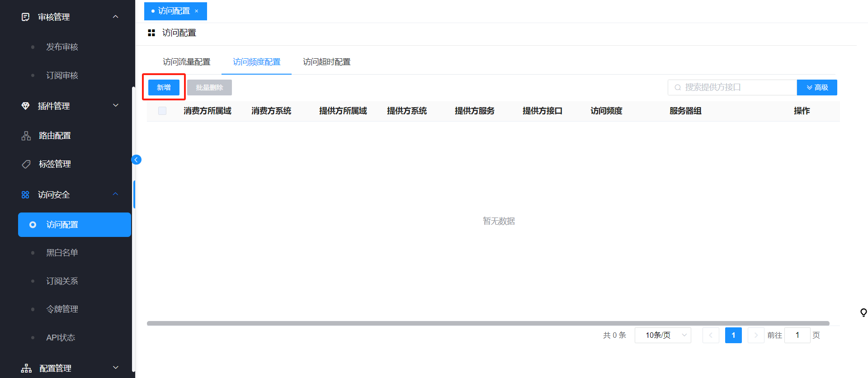Click the 共 0 条 total count text
Image resolution: width=868 pixels, height=378 pixels.
tap(614, 335)
